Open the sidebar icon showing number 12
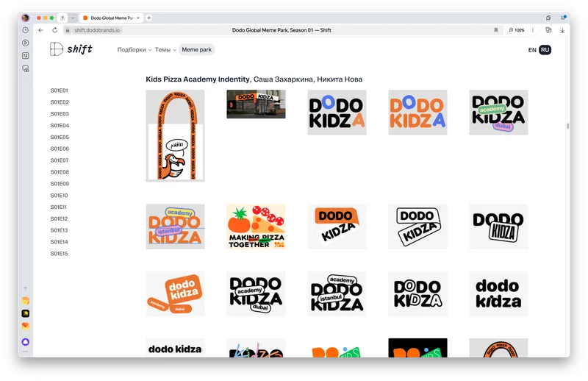The image size is (588, 381). (26, 56)
